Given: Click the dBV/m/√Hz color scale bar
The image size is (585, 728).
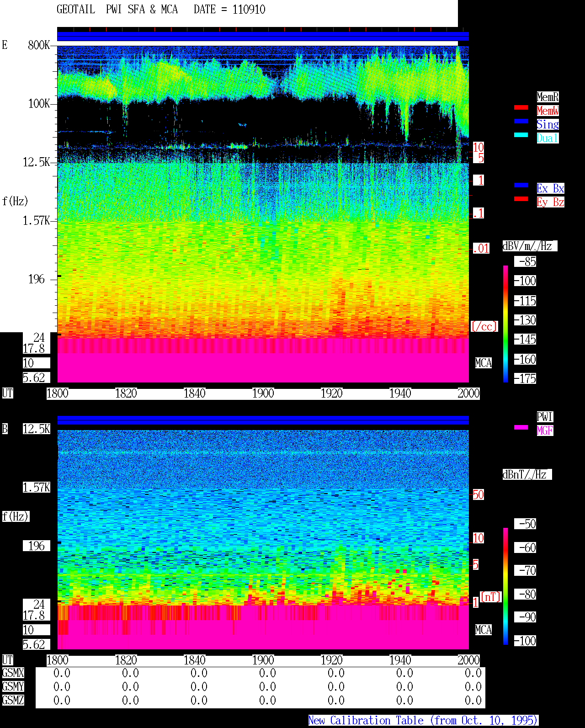Looking at the screenshot, I should coord(505,324).
